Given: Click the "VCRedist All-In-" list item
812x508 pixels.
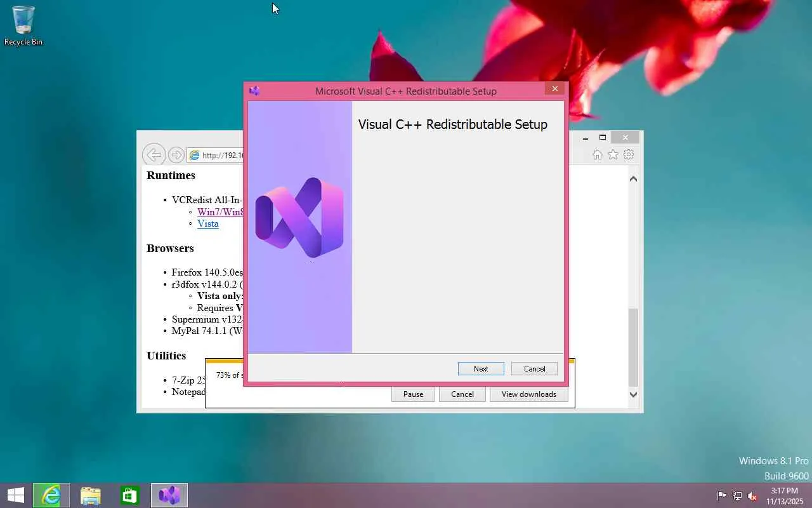Looking at the screenshot, I should 207,200.
